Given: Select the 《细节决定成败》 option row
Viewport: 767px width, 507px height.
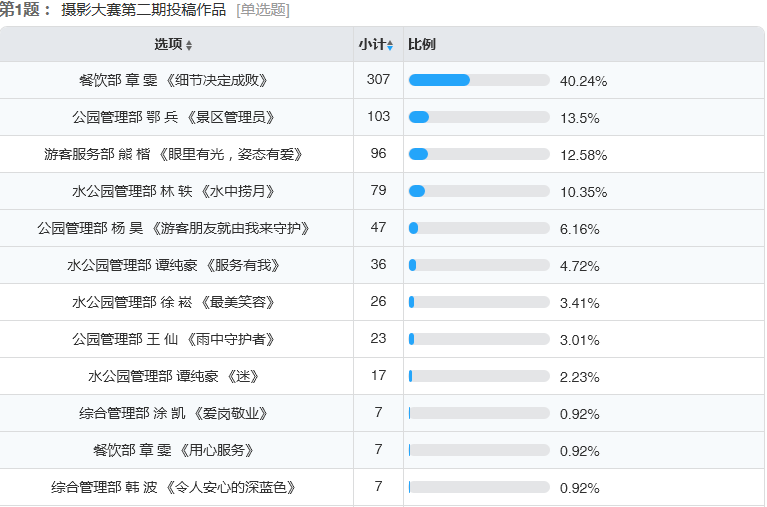Looking at the screenshot, I should (x=174, y=80).
